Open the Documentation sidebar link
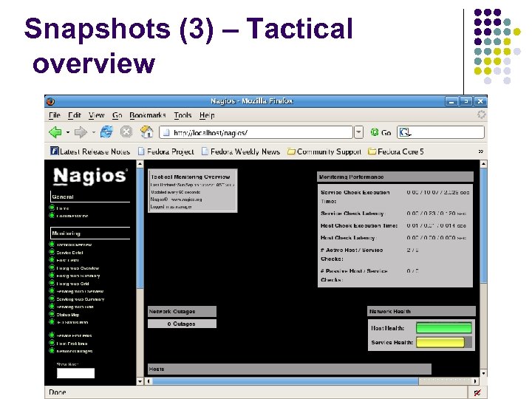Screen dimensions: 532x399 pyautogui.click(x=72, y=216)
